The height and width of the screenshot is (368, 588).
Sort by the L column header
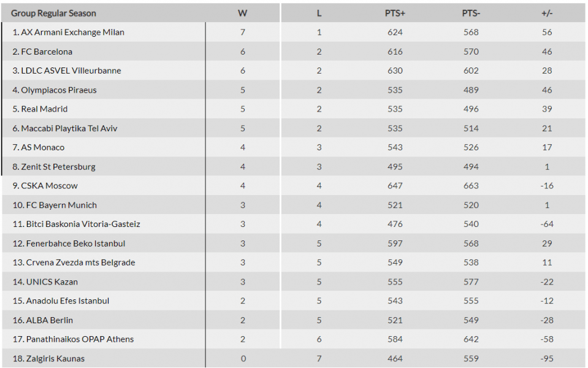pos(319,13)
